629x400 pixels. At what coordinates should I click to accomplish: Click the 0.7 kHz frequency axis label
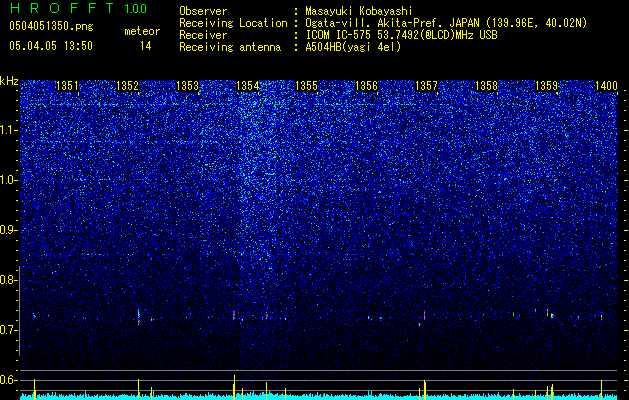tap(8, 330)
